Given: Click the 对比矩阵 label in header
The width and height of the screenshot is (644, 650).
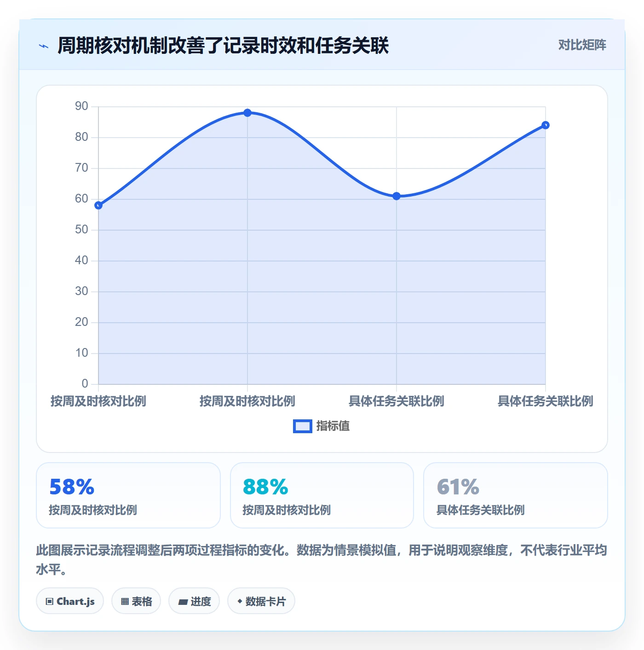Looking at the screenshot, I should click(x=582, y=45).
